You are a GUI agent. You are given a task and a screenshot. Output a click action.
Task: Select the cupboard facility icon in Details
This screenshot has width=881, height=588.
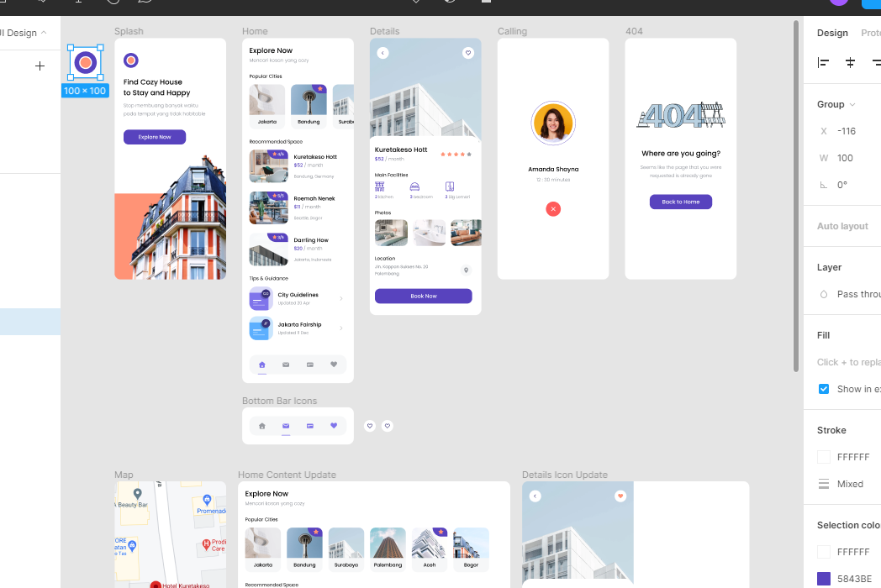[450, 186]
